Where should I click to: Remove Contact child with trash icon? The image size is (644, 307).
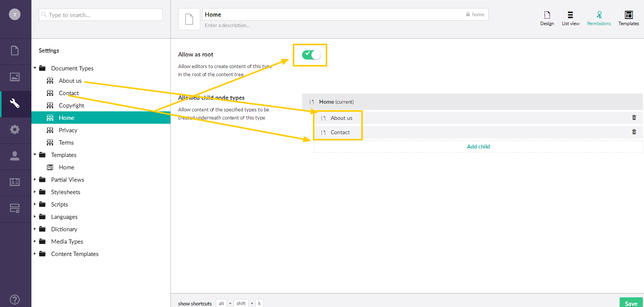tap(634, 132)
